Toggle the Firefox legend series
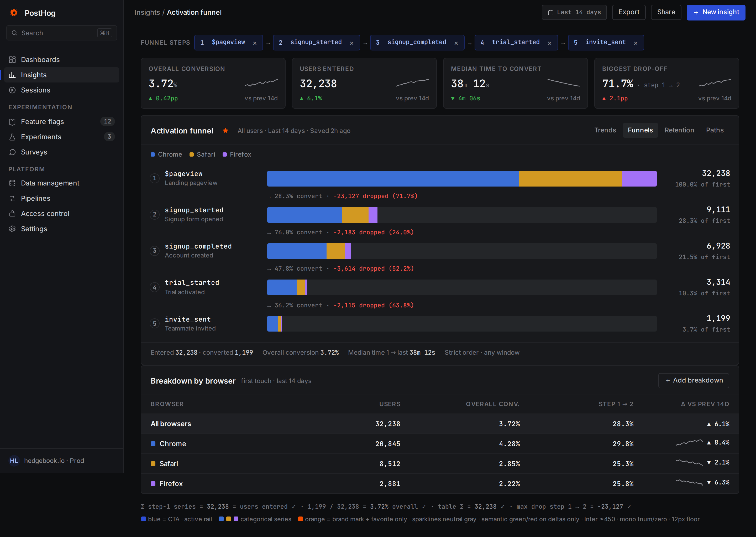 pyautogui.click(x=237, y=154)
